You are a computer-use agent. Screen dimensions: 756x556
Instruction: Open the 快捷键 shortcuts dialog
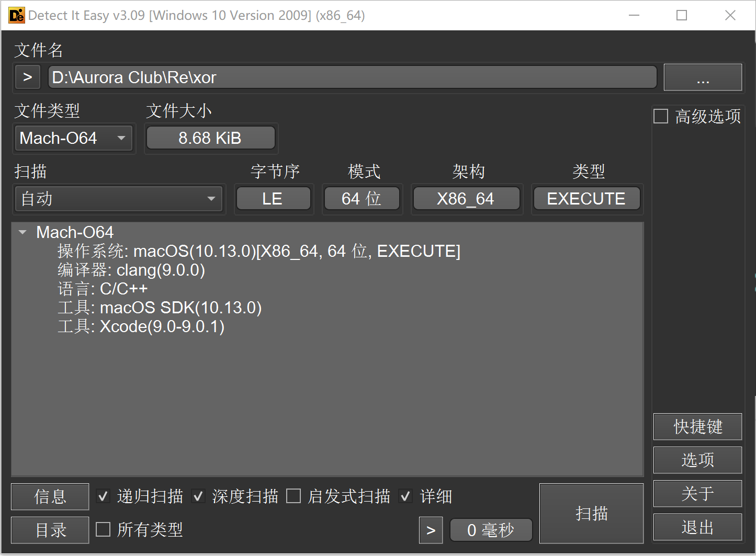coord(697,427)
